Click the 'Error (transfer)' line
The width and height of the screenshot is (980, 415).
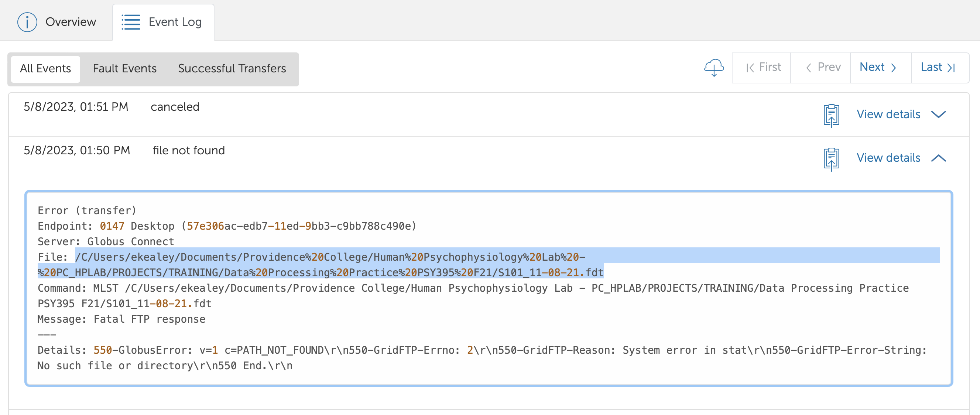click(x=87, y=211)
